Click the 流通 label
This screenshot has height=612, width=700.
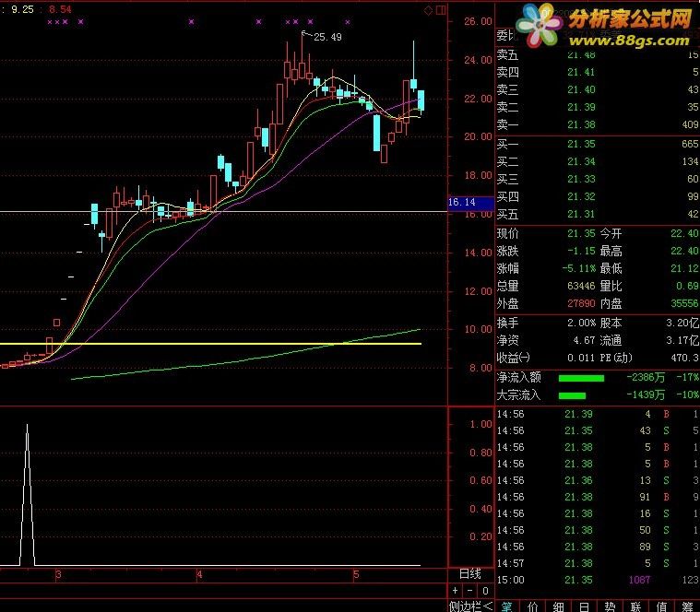[611, 340]
